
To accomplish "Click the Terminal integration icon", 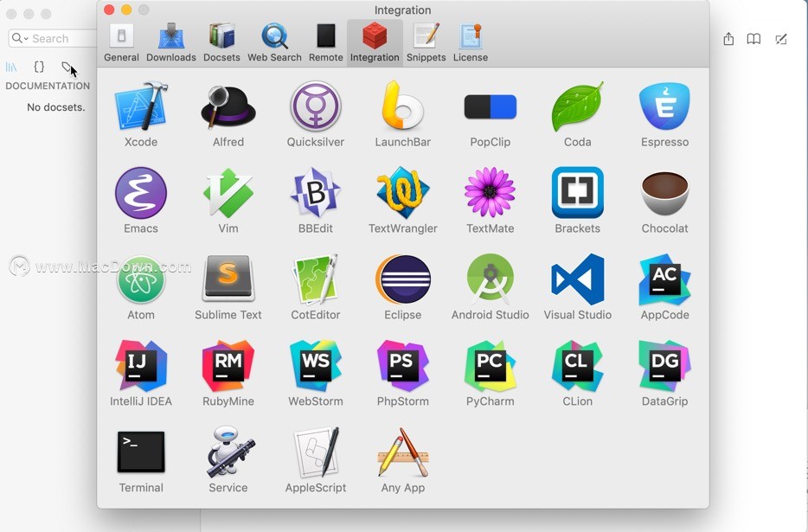I will click(141, 452).
